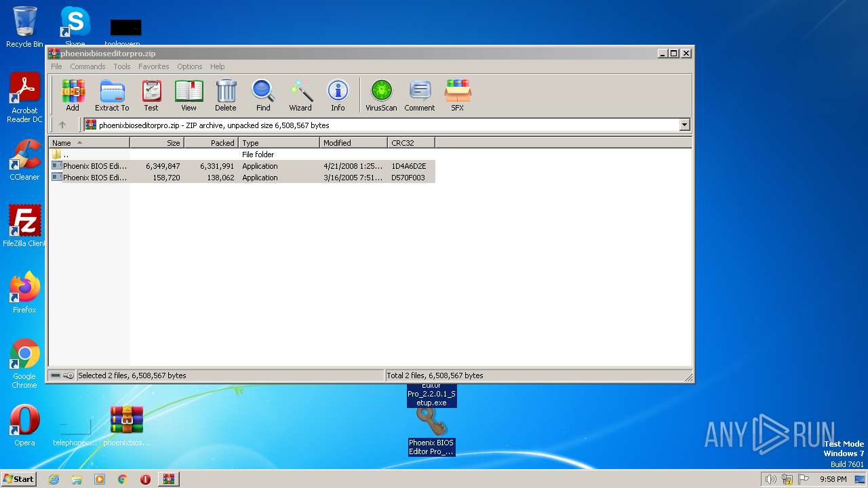Open Recycle Bin on desktop
The image size is (868, 488).
(x=24, y=27)
